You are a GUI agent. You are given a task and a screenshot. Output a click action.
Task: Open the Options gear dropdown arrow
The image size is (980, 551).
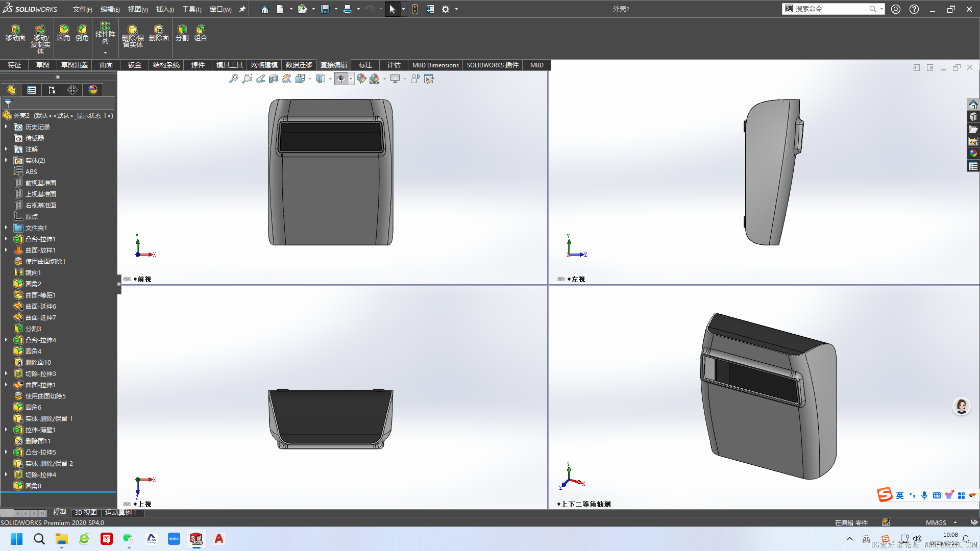coord(456,9)
